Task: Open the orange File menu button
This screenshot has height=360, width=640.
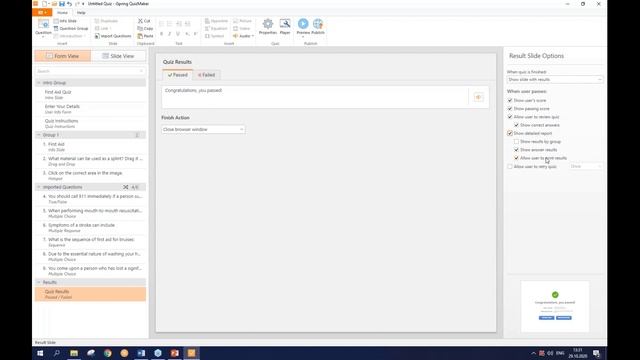Action: 42,13
